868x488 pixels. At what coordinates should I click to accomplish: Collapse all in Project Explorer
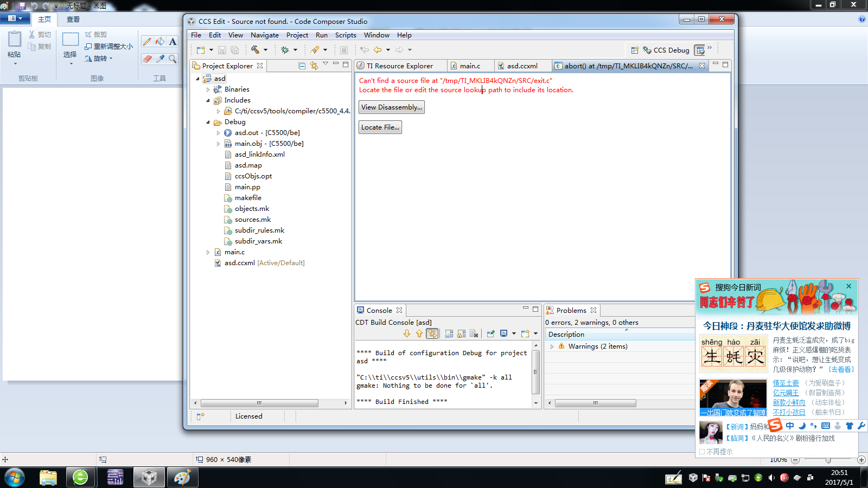tap(302, 66)
